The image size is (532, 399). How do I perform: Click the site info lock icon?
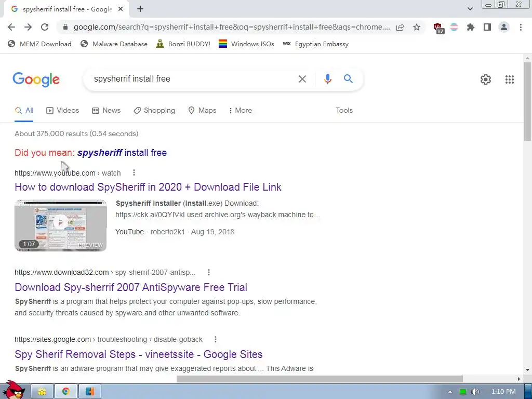tap(65, 27)
